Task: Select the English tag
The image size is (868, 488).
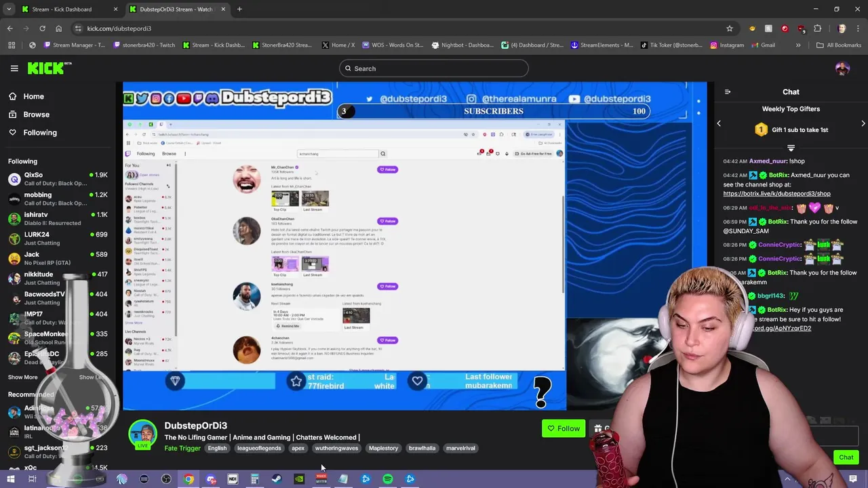Action: [217, 448]
